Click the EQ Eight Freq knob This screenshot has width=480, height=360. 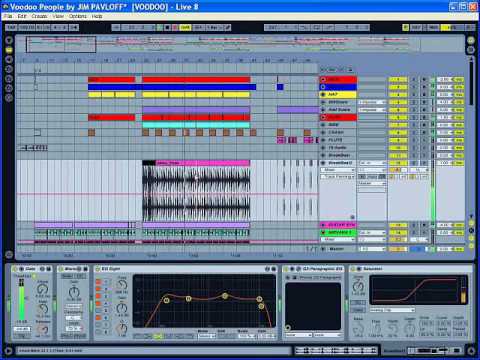[122, 284]
